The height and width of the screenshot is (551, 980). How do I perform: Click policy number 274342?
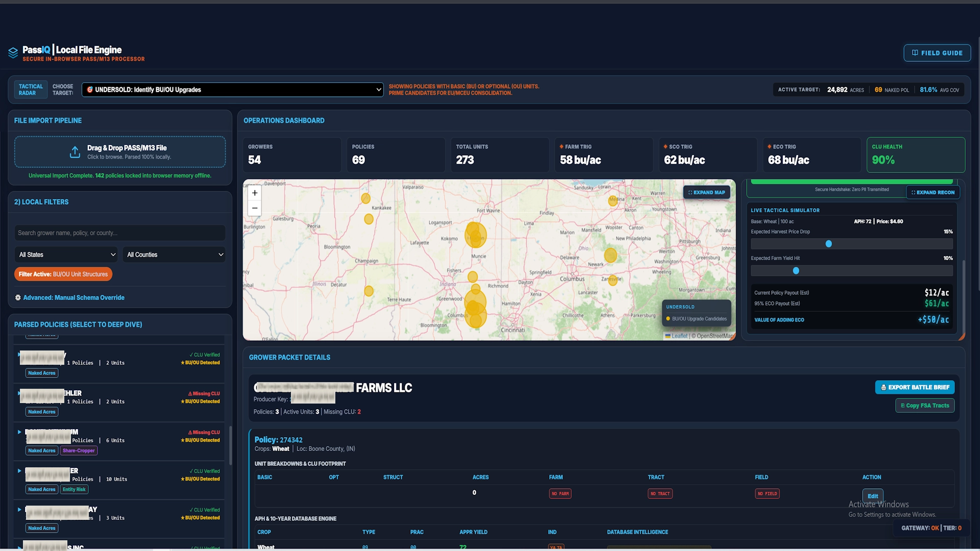click(x=291, y=440)
